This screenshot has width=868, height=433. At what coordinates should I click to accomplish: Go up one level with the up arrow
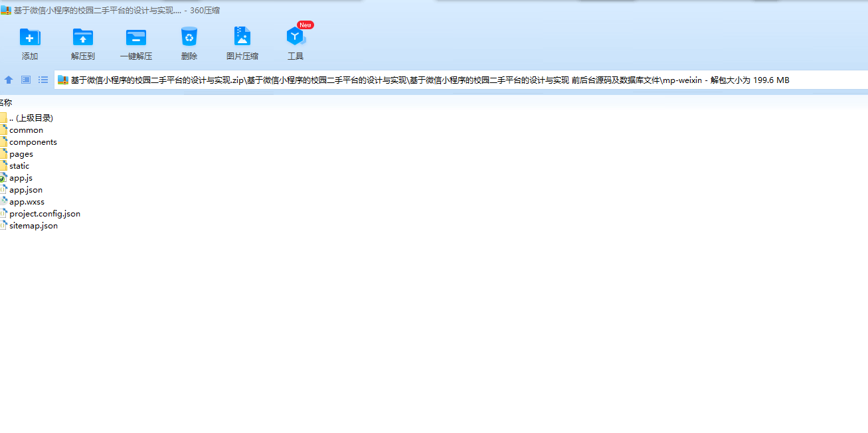point(9,80)
